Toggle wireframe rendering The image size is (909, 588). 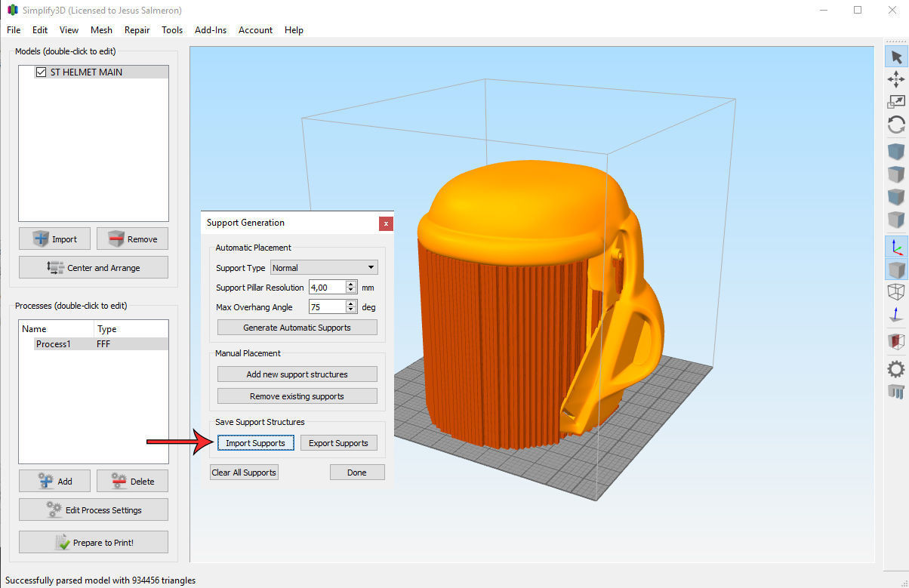click(896, 292)
